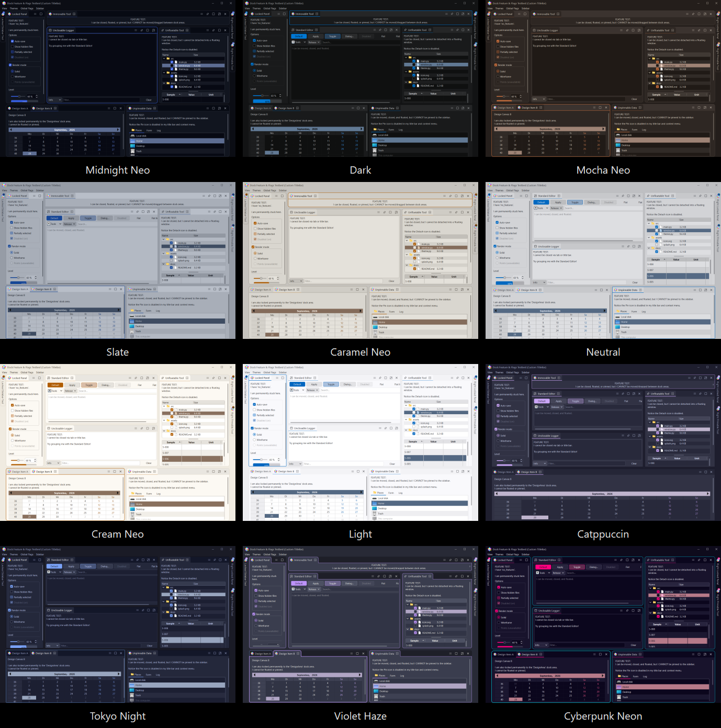Switch to Design Item A tab, Neutral theme

click(503, 290)
